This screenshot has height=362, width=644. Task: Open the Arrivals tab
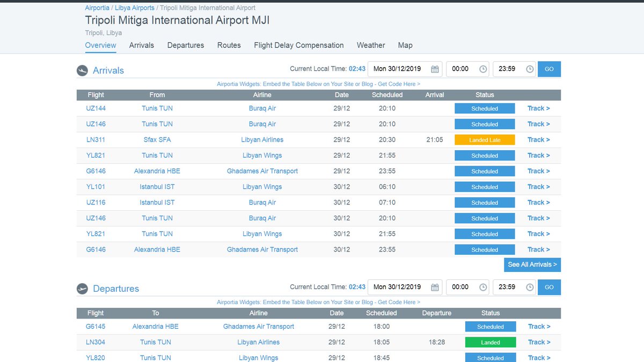click(142, 46)
